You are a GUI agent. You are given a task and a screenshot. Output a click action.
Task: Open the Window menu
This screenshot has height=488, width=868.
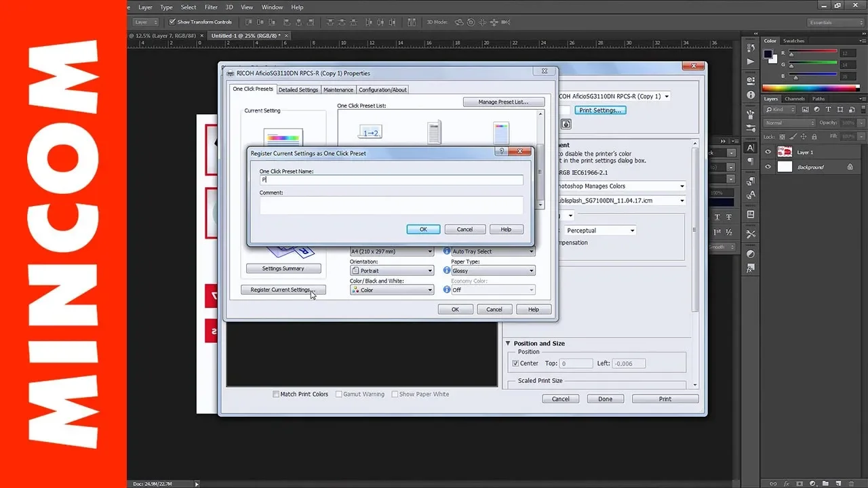pyautogui.click(x=272, y=7)
